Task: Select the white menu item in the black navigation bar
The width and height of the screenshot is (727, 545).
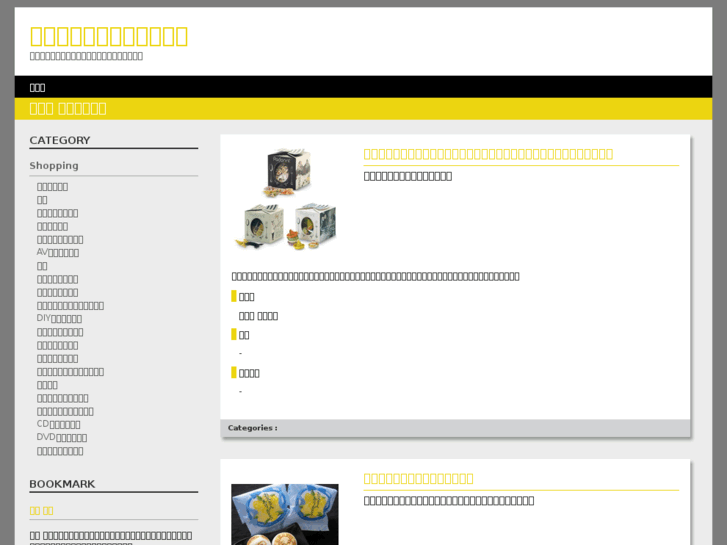Action: coord(37,87)
